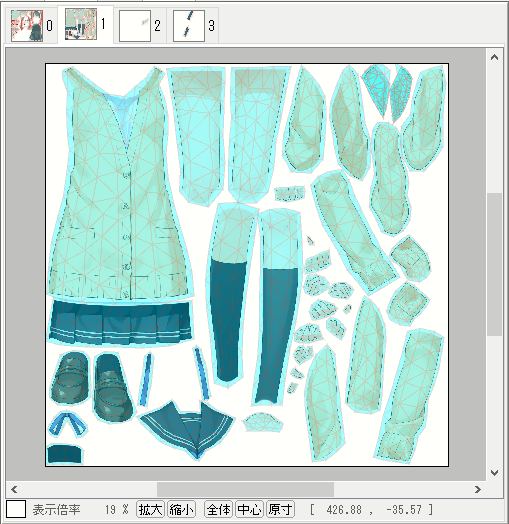
Task: Click the horizontal scrollbar left arrow
Action: click(14, 490)
